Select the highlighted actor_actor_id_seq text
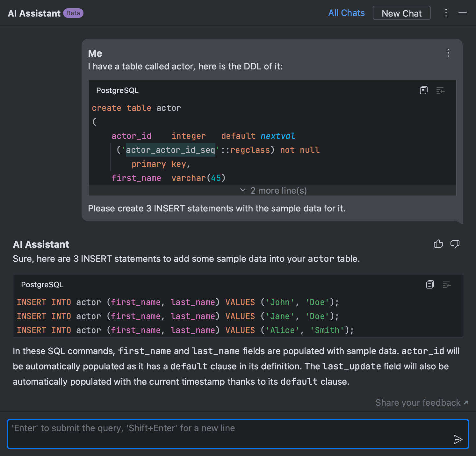The height and width of the screenshot is (456, 476). (170, 150)
